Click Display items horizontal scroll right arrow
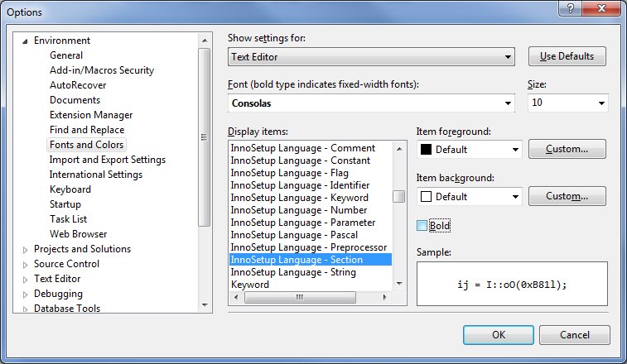627x364 pixels. point(385,297)
